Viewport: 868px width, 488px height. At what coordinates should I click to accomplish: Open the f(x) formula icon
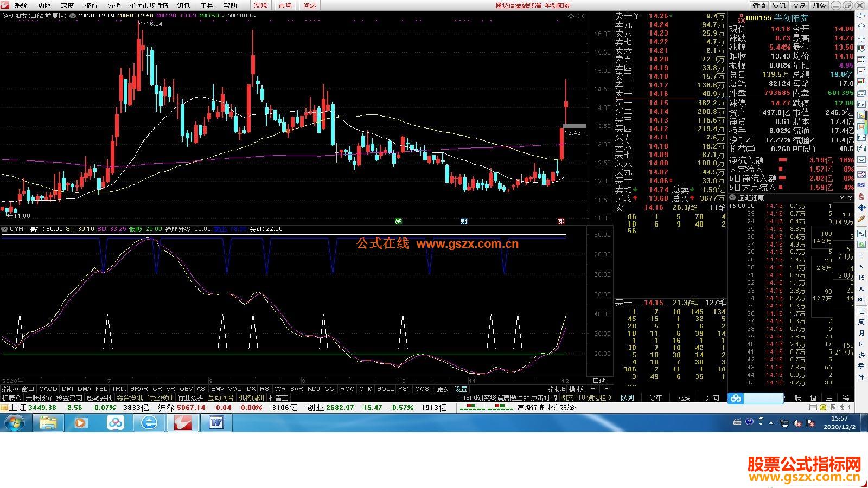861,148
